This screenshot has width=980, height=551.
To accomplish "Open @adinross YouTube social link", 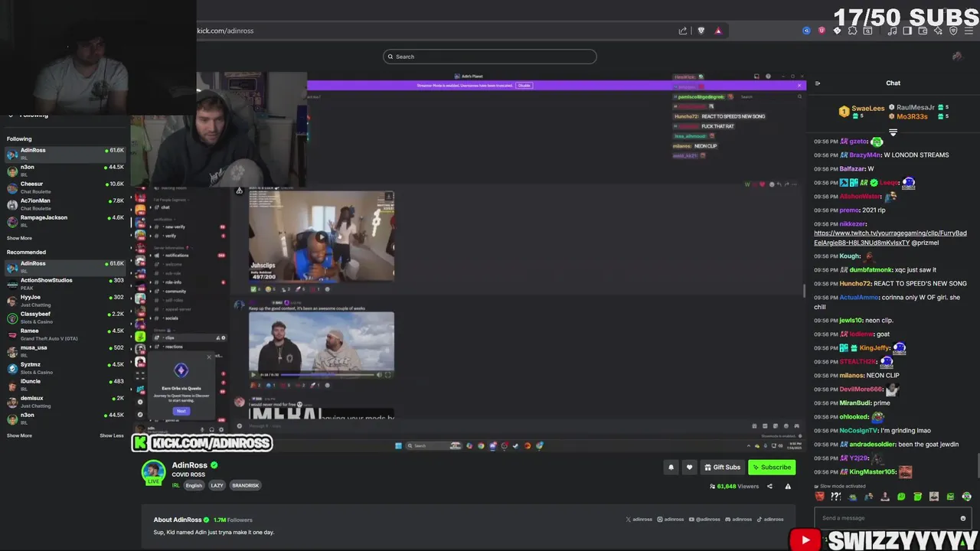I will point(704,520).
